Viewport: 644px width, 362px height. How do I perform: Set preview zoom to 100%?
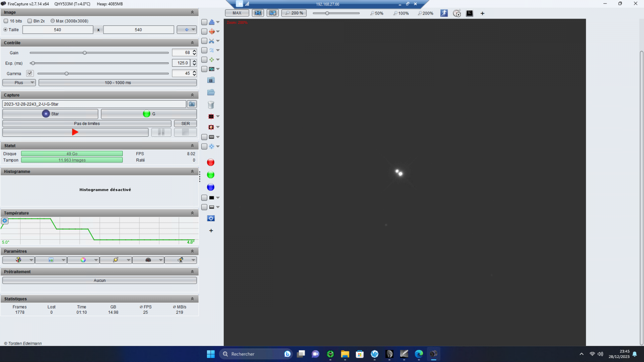tap(401, 13)
